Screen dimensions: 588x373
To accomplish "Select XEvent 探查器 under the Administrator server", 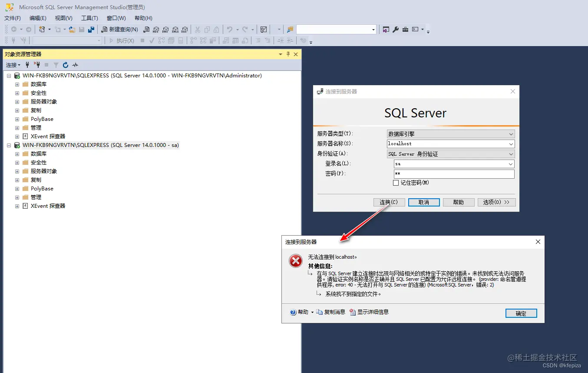I will pos(48,137).
